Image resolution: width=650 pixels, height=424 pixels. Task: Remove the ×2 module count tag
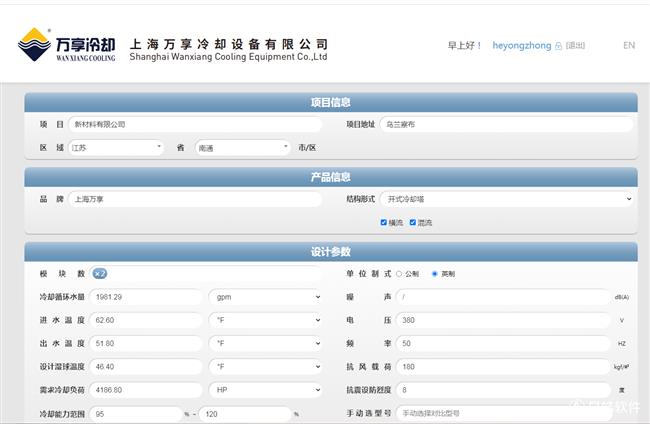100,273
